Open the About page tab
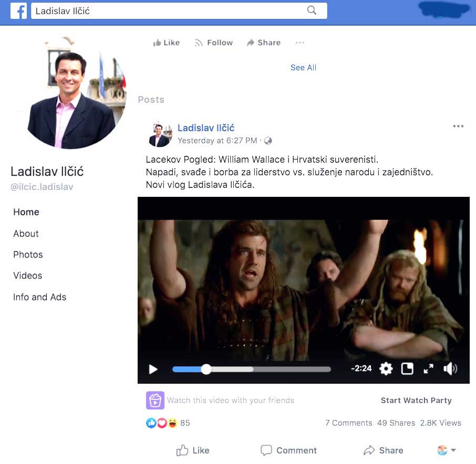Screen dimensions: 476x464 tap(26, 234)
